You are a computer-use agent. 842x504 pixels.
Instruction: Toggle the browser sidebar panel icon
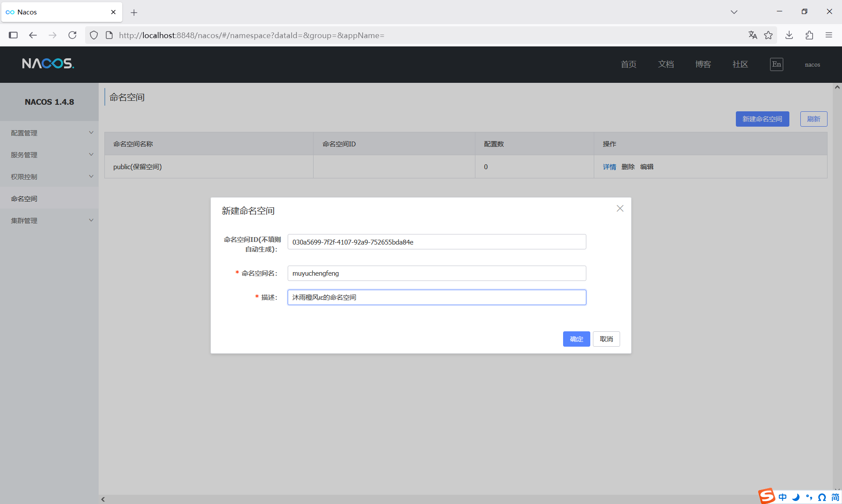[13, 35]
